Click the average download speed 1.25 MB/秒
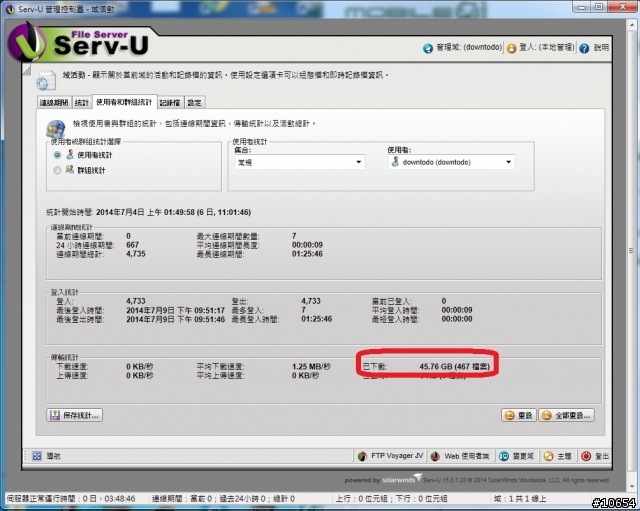Viewport: 640px width, 511px height. pos(311,367)
